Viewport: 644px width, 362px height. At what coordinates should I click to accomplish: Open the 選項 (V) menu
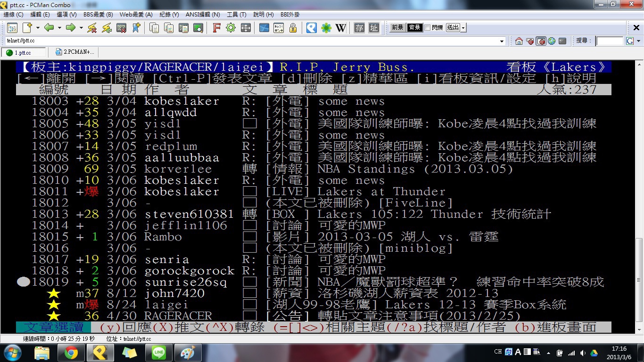pyautogui.click(x=66, y=15)
